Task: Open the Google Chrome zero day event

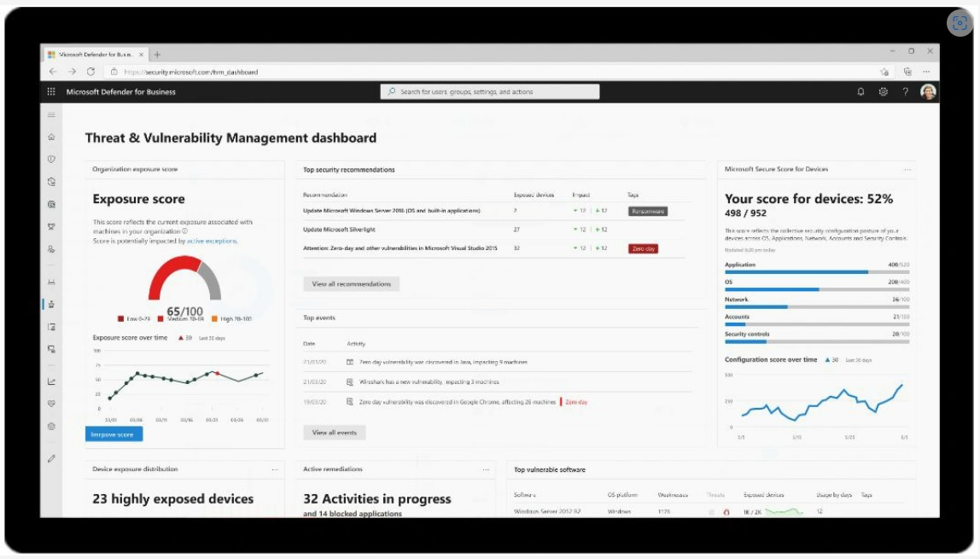Action: click(458, 402)
